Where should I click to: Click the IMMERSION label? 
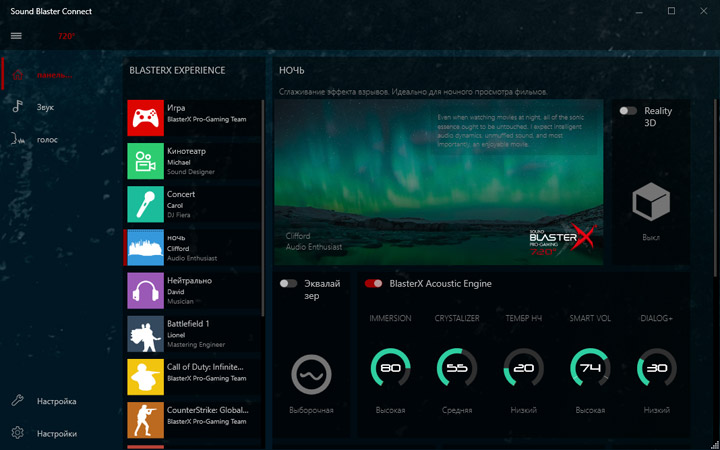(x=390, y=318)
